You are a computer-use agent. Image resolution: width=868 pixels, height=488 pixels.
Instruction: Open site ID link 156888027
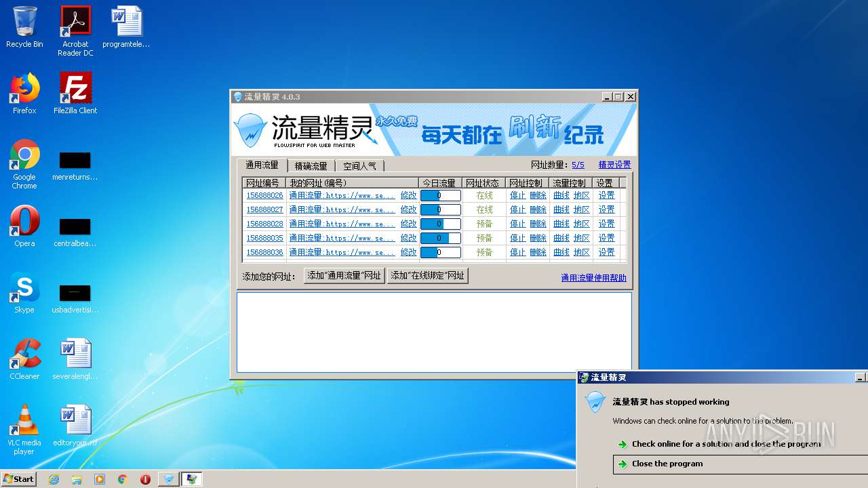264,209
